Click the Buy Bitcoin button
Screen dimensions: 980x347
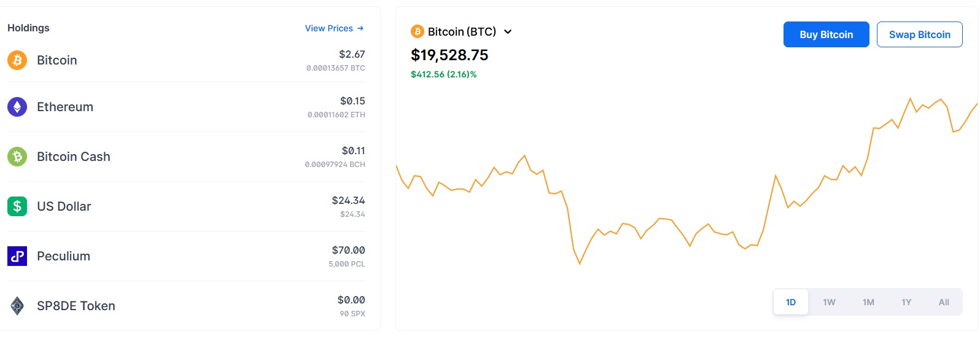pos(826,34)
